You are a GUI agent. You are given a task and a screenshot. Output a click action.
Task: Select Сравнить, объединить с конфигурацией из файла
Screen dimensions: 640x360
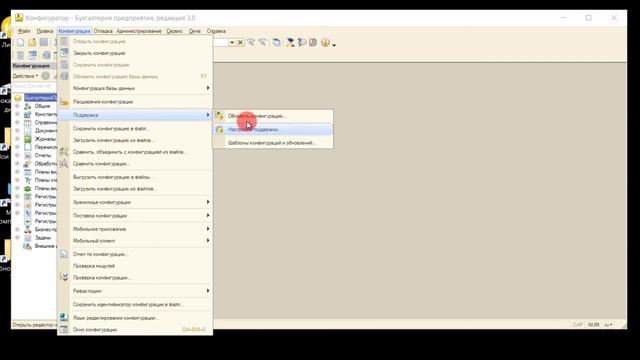[x=135, y=152]
